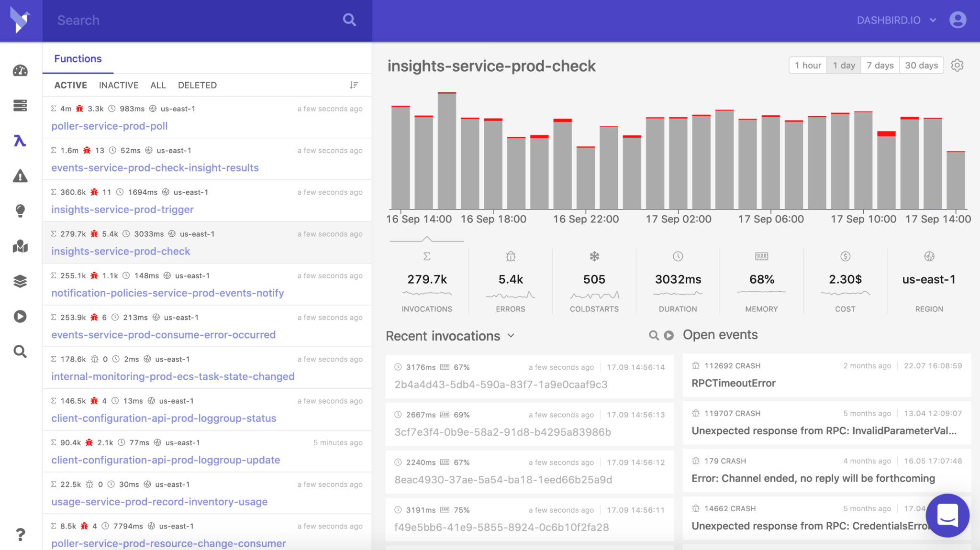Open the alerts warning triangle icon
The image size is (980, 550).
coord(20,176)
